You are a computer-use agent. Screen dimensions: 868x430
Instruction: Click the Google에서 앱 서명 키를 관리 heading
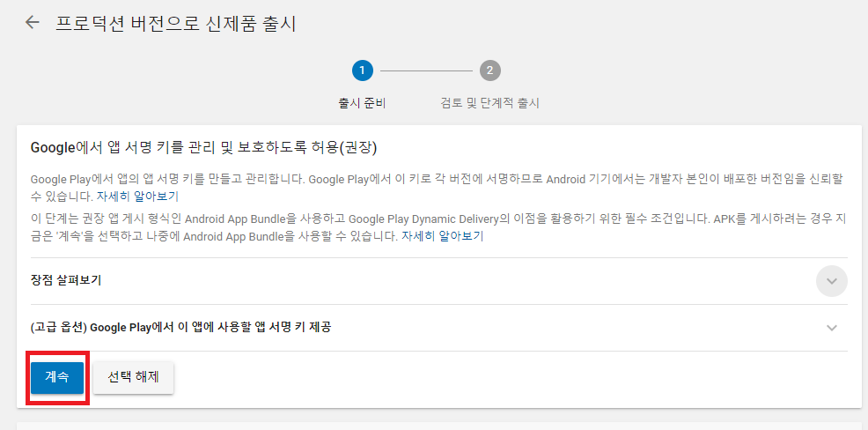coord(203,147)
